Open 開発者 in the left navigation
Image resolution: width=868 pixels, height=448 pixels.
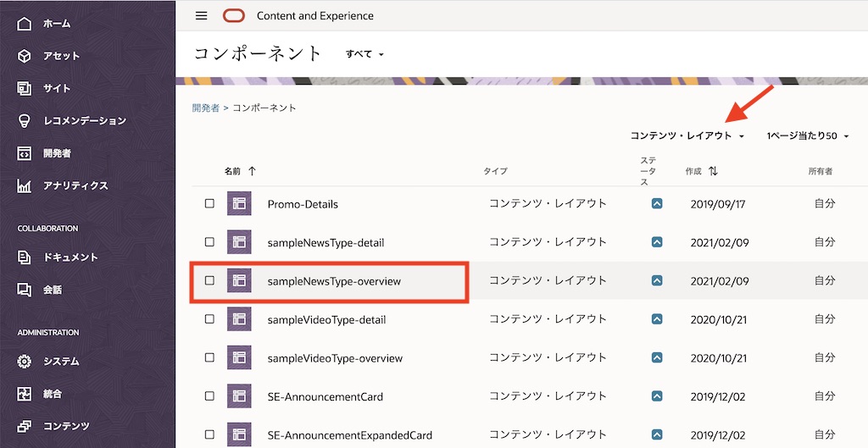point(57,153)
